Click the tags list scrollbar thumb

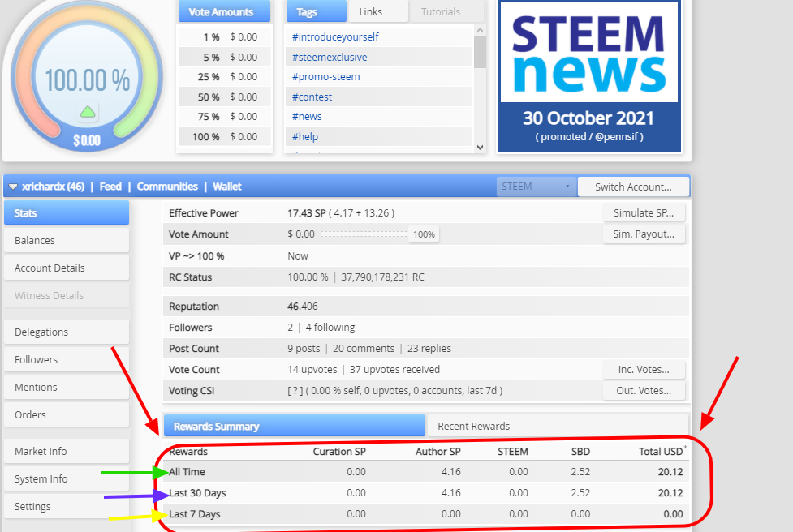click(480, 52)
